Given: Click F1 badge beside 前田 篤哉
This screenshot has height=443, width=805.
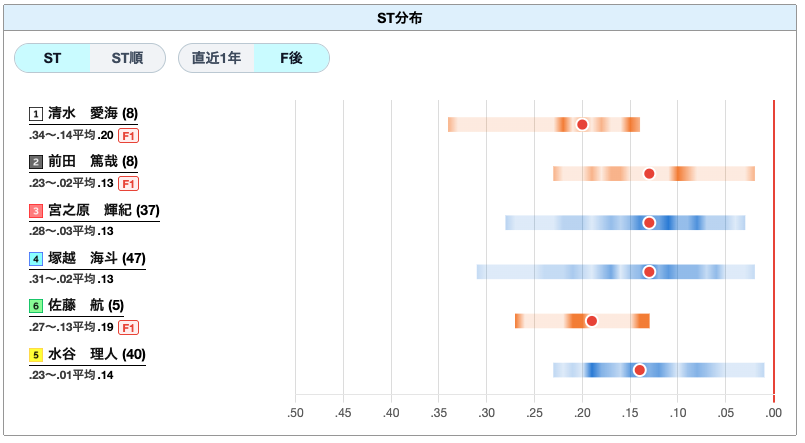Looking at the screenshot, I should pos(128,183).
